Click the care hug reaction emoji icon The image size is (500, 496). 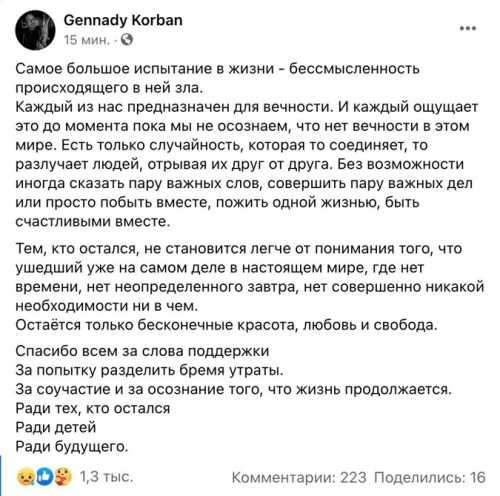pyautogui.click(x=63, y=477)
